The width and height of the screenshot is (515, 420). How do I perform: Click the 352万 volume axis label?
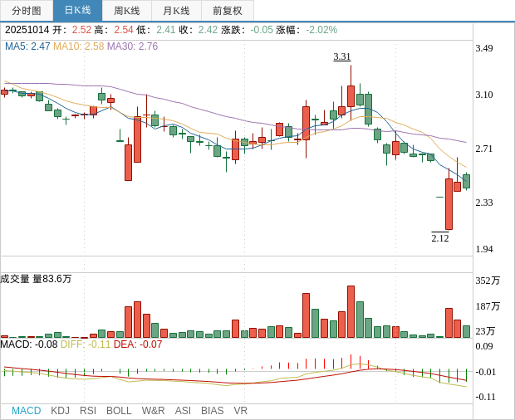pos(488,281)
